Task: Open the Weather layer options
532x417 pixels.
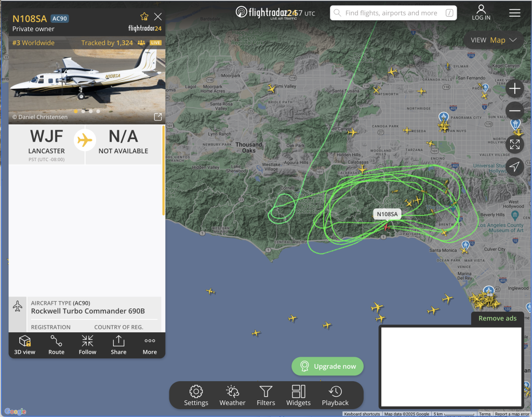Action: (232, 395)
